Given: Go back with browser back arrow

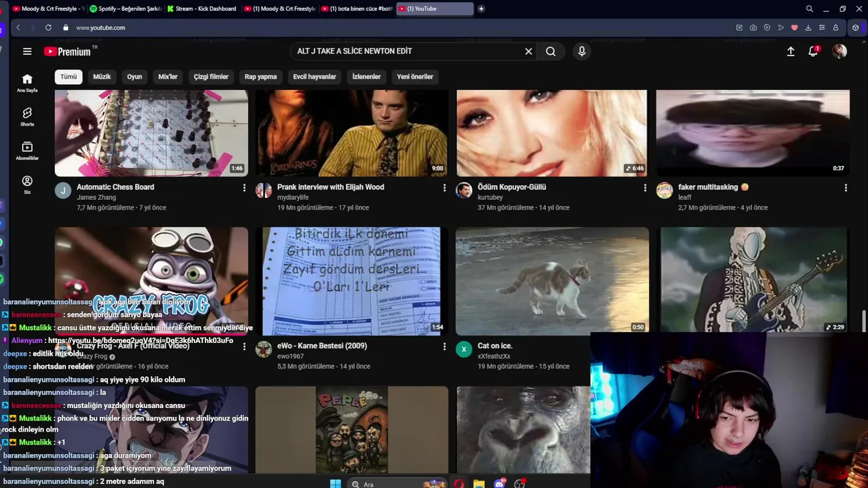Looking at the screenshot, I should (18, 28).
